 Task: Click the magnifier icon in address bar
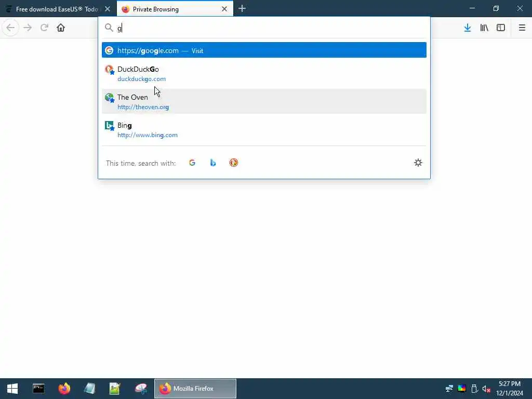109,28
